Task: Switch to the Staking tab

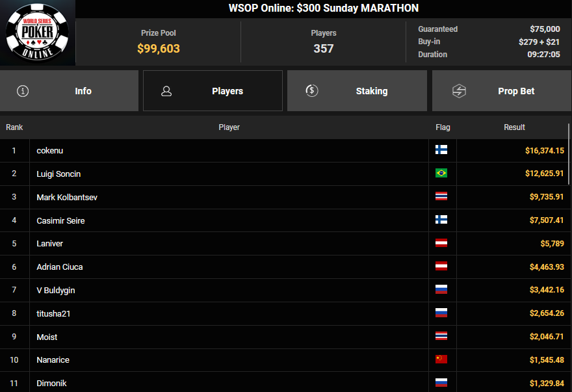Action: pos(357,91)
